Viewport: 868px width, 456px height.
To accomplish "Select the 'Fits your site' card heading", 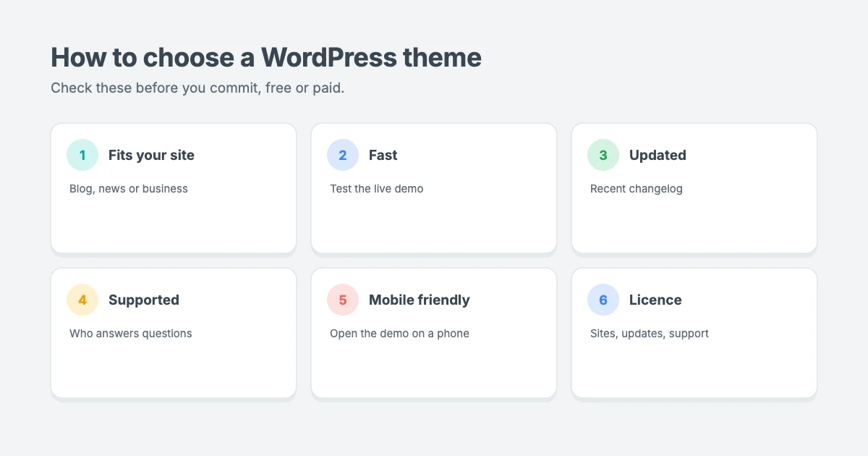I will pyautogui.click(x=151, y=155).
